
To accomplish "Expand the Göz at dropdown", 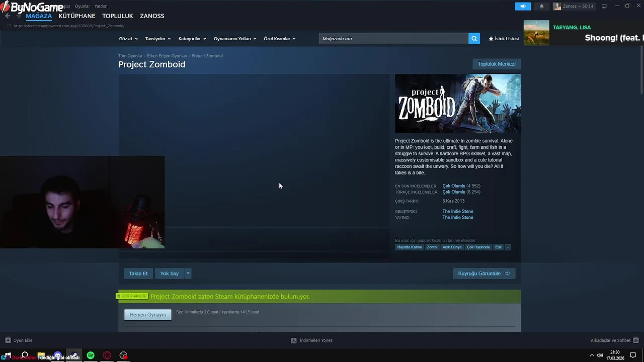I will point(128,39).
